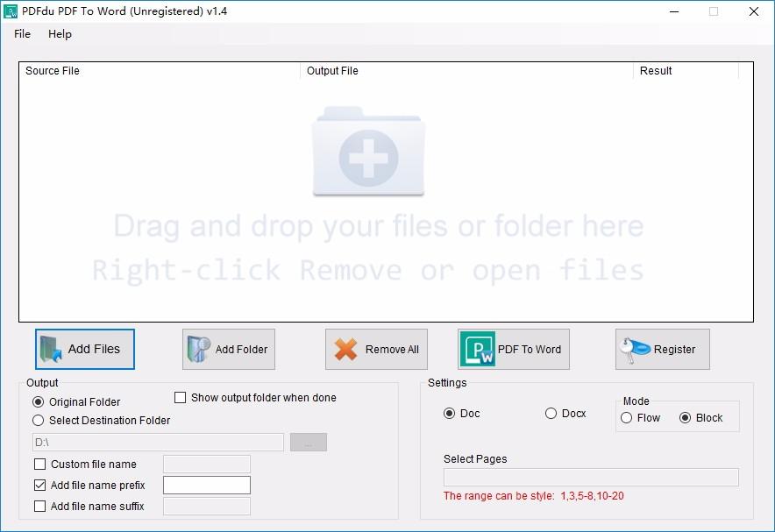Click the PDFdu app icon in the title bar

point(11,11)
